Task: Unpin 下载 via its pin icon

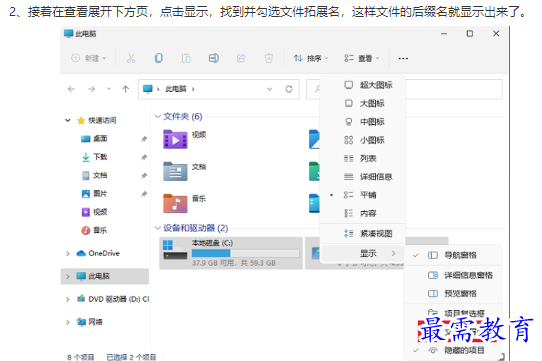Action: click(144, 157)
